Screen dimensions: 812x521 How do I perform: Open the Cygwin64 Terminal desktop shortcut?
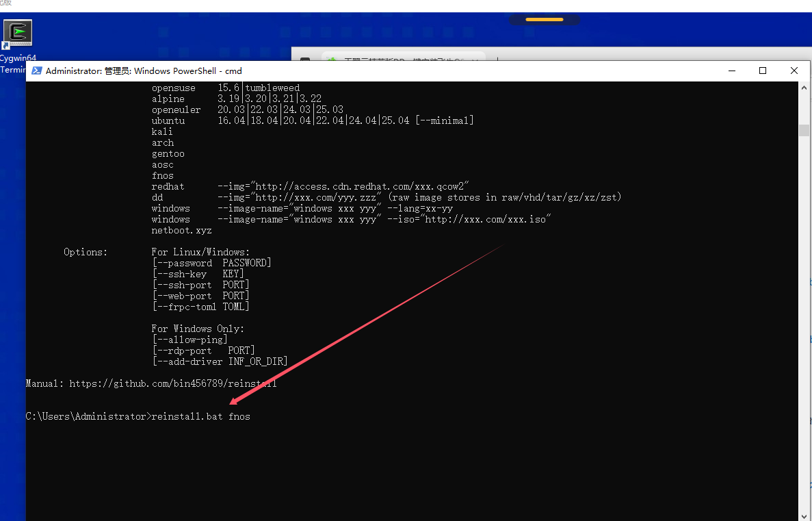click(x=18, y=34)
